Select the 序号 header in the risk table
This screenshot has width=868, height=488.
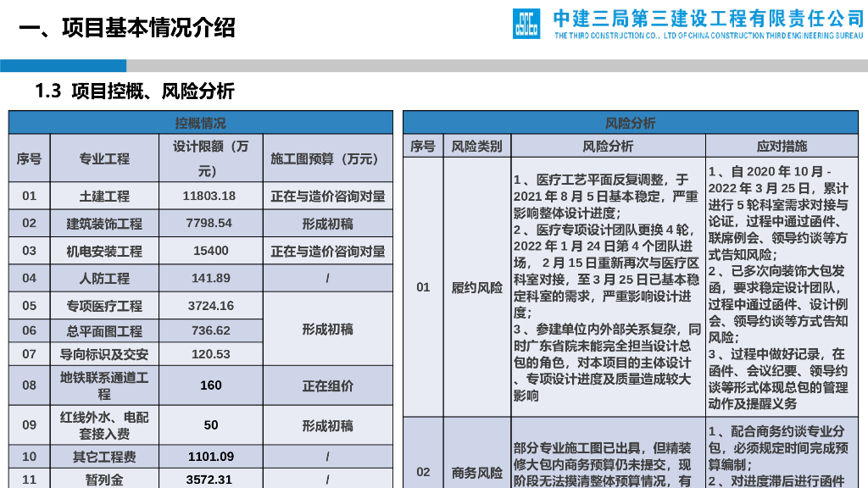(423, 146)
